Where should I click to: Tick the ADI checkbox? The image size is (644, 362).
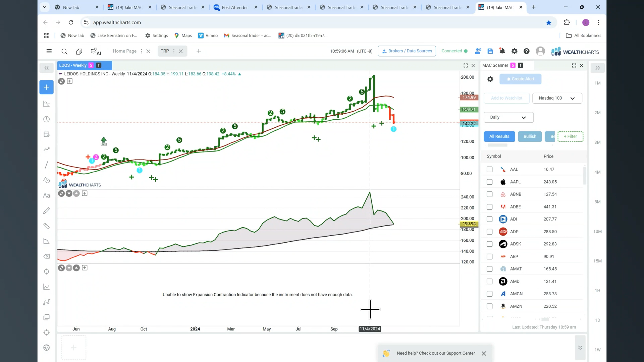click(x=490, y=219)
